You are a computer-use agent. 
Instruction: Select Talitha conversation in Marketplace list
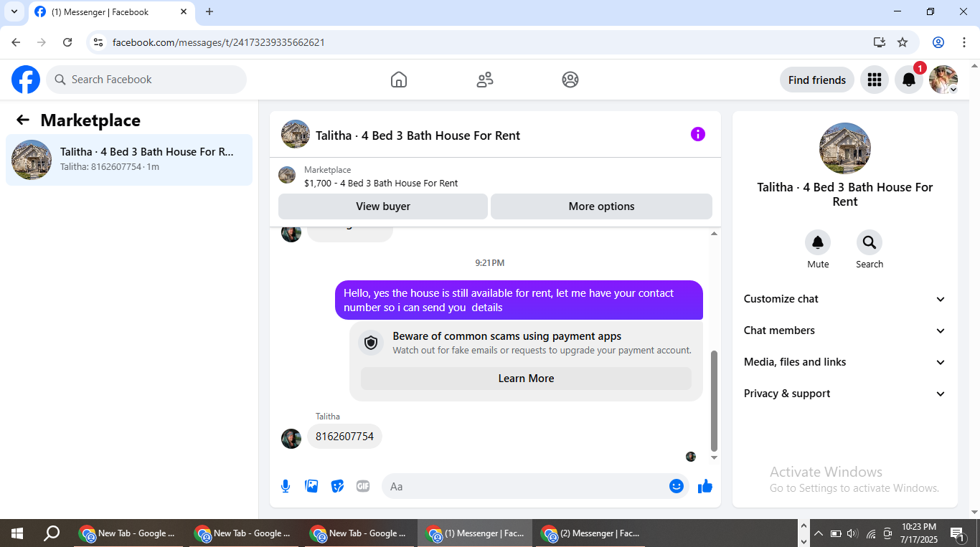click(129, 160)
